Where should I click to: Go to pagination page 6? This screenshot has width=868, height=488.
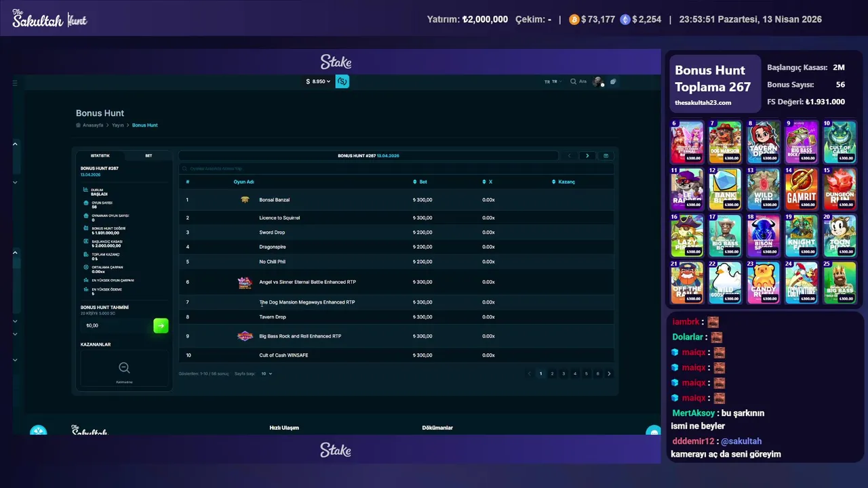coord(597,373)
